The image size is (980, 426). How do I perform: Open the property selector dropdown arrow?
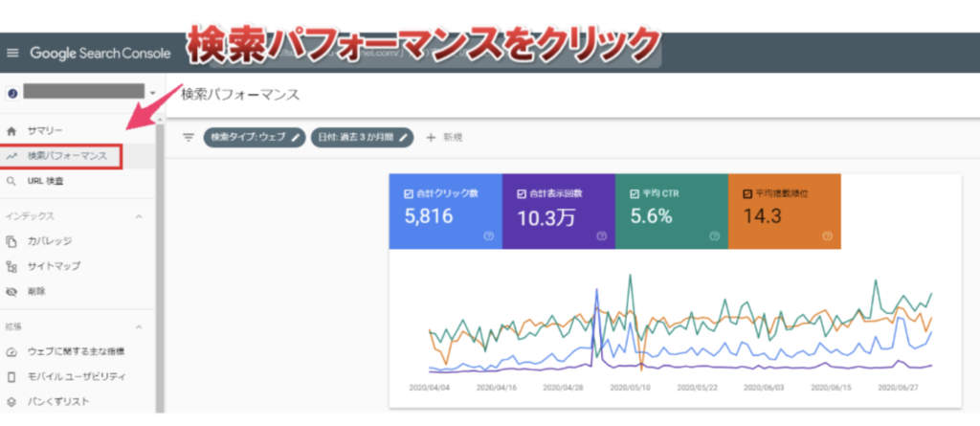153,93
